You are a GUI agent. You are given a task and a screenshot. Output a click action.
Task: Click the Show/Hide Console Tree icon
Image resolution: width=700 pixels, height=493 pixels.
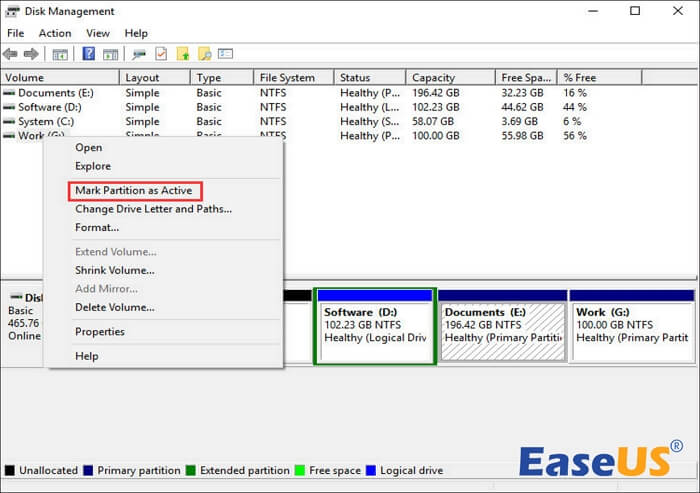(x=60, y=53)
